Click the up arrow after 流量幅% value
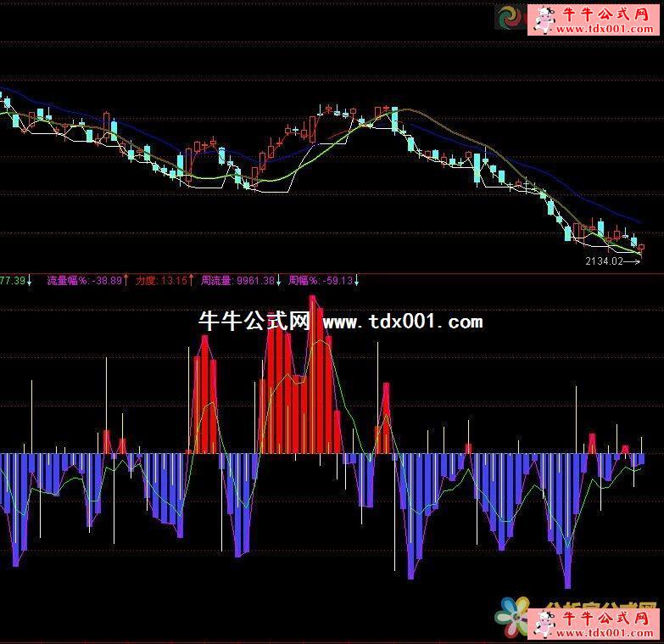 126,279
